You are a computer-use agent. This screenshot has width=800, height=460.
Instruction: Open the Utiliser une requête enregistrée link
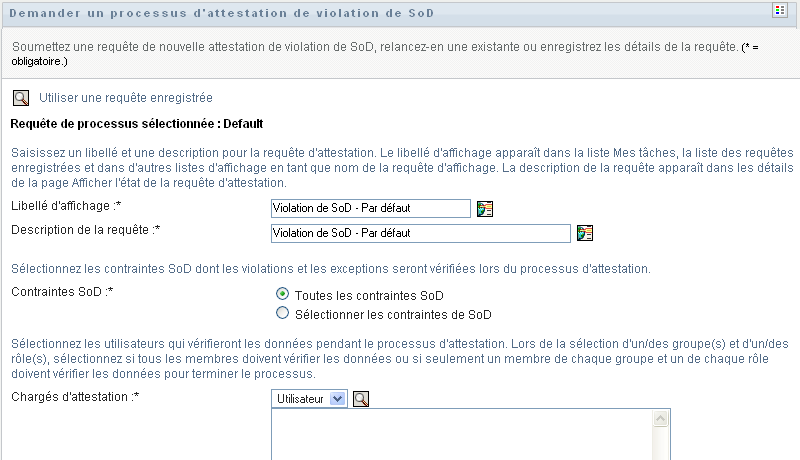126,98
